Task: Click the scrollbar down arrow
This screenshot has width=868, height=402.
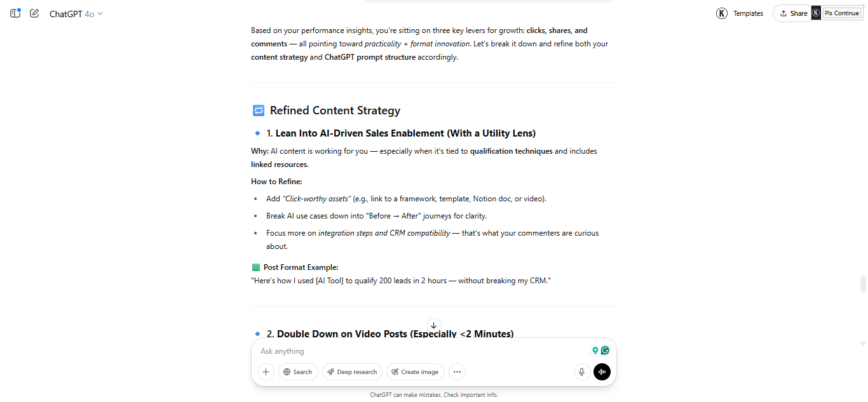Action: (x=863, y=344)
